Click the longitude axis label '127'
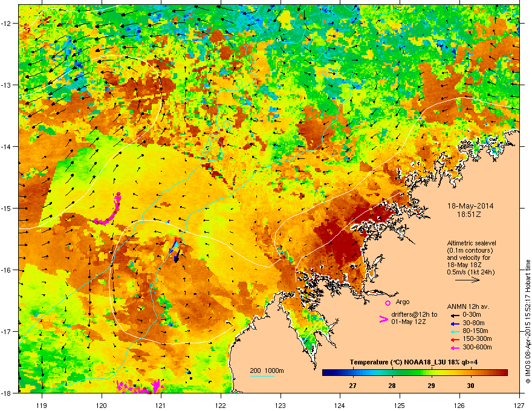This screenshot has width=532, height=411. click(519, 405)
